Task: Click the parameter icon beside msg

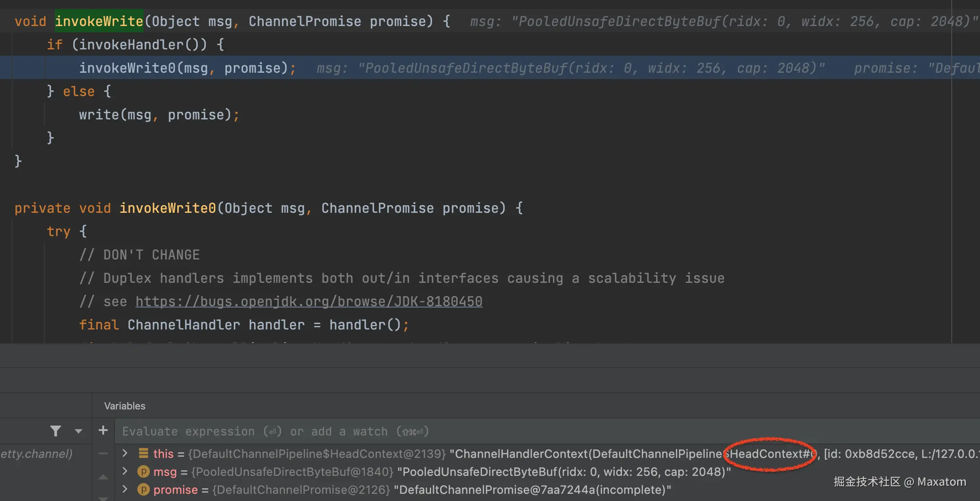Action: pyautogui.click(x=143, y=472)
